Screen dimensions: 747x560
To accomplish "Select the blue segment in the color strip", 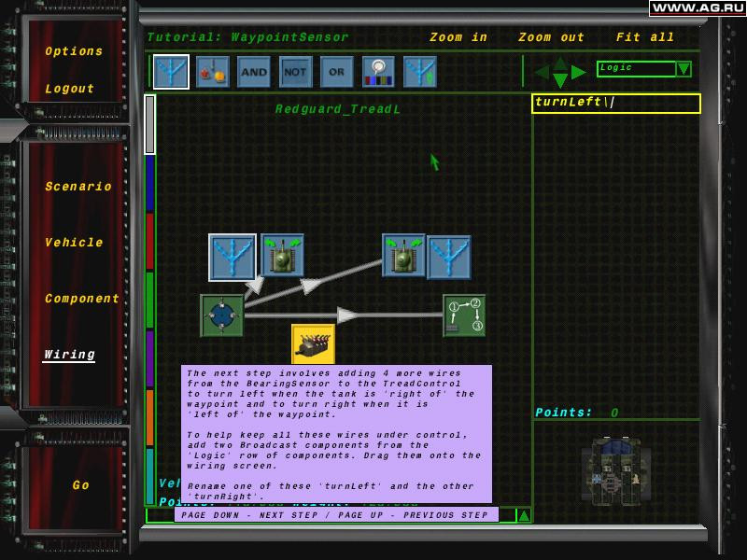I will pos(149,183).
